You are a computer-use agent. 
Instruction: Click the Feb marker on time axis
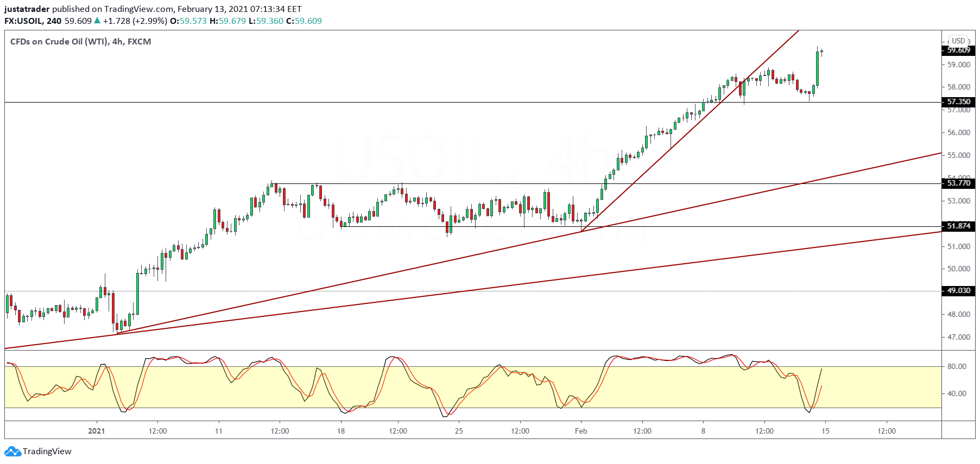coord(581,431)
